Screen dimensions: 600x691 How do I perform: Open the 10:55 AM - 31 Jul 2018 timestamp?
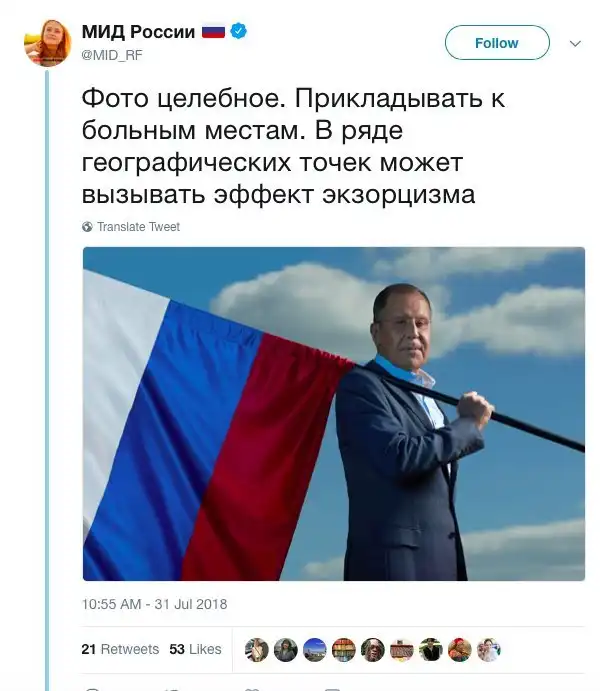[155, 604]
